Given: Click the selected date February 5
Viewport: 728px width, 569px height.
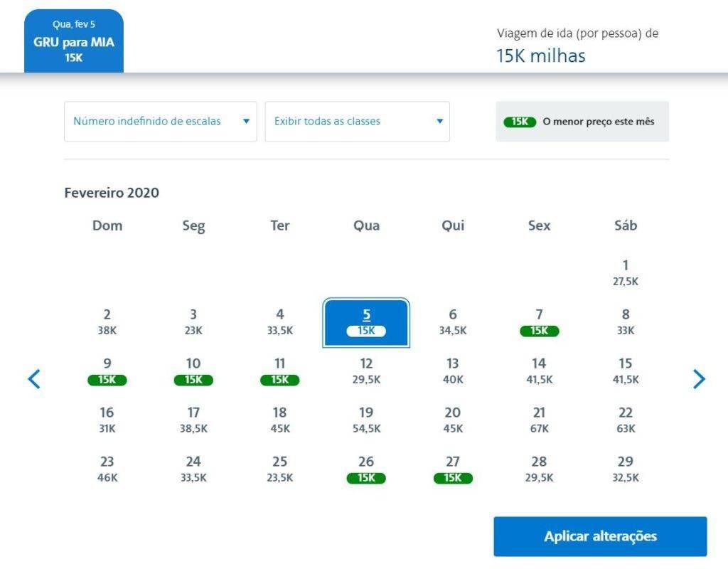Looking at the screenshot, I should [x=366, y=323].
